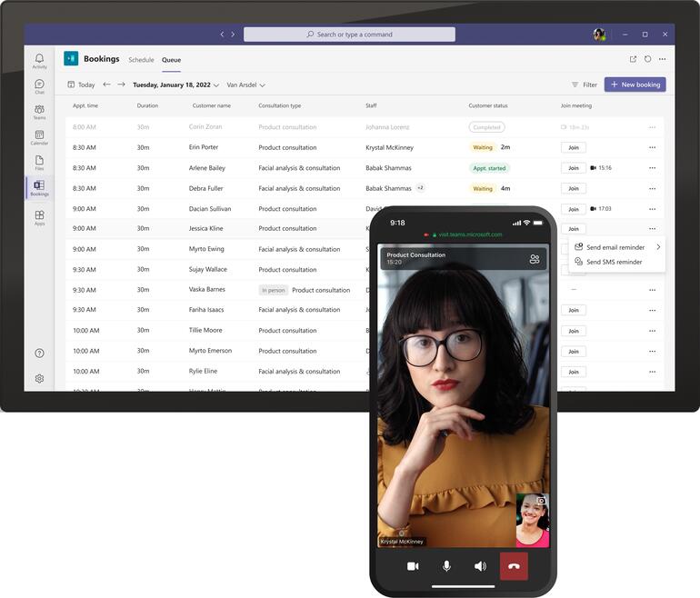The height and width of the screenshot is (598, 700).
Task: Open Help question mark icon
Action: point(39,353)
